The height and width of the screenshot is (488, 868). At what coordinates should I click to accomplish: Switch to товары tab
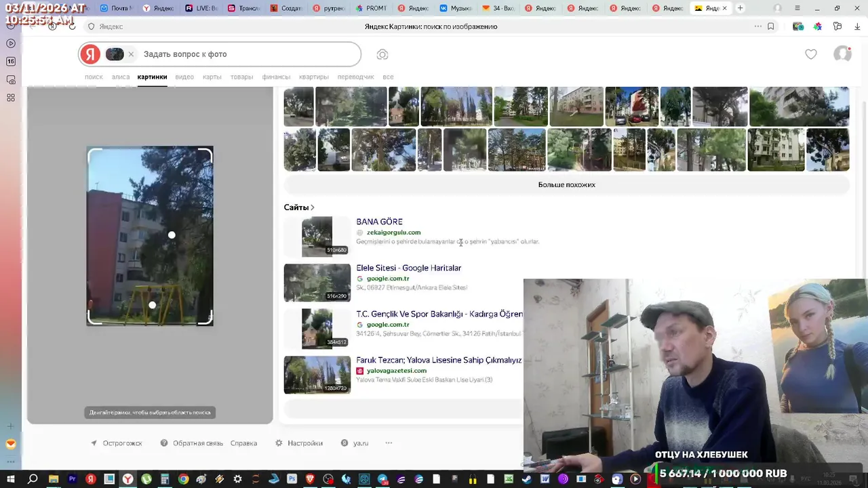coord(241,77)
